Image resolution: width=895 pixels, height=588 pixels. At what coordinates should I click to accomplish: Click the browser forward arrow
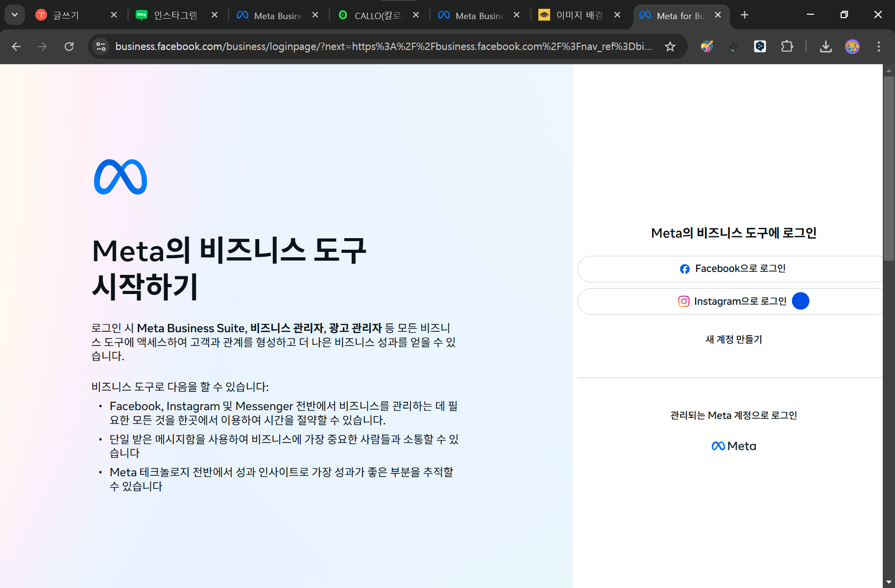coord(43,47)
